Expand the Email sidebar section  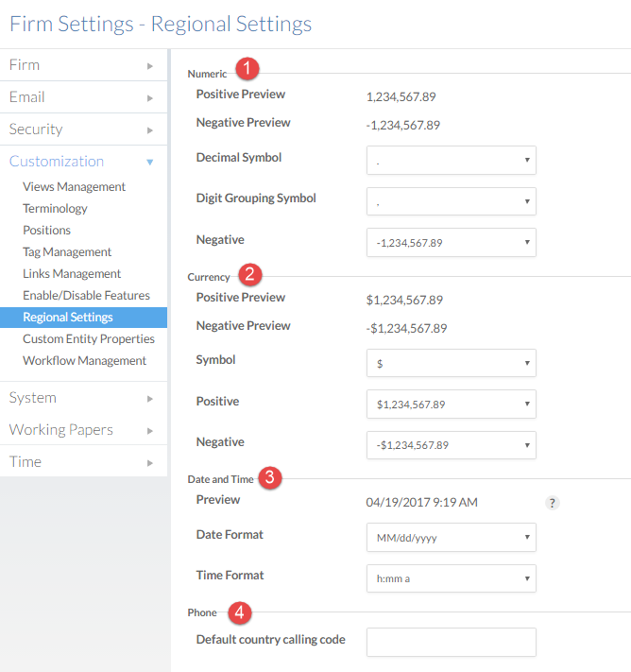click(83, 97)
